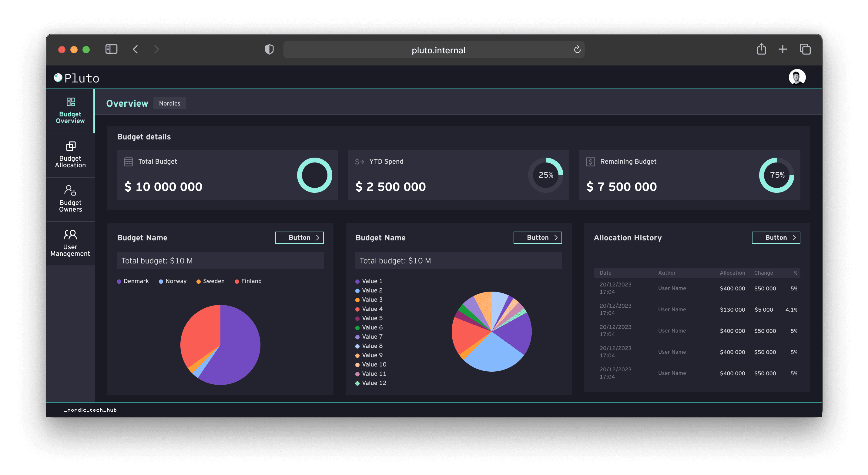
Task: Go back using browser back arrow
Action: pos(136,49)
